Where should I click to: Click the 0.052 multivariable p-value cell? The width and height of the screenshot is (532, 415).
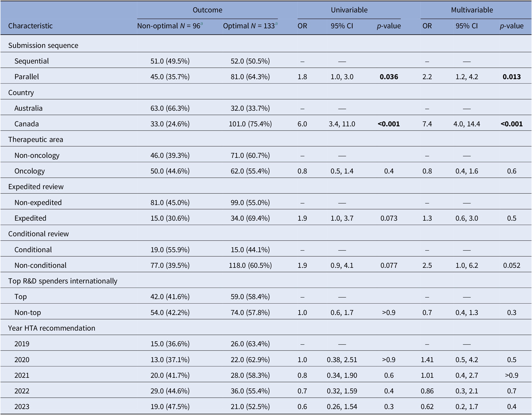[x=512, y=265]
